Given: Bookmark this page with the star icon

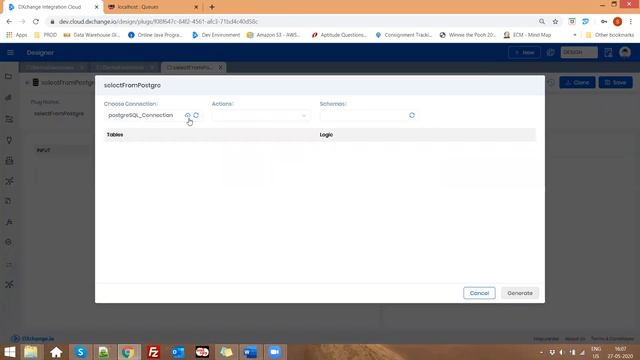Looking at the screenshot, I should pyautogui.click(x=556, y=22).
